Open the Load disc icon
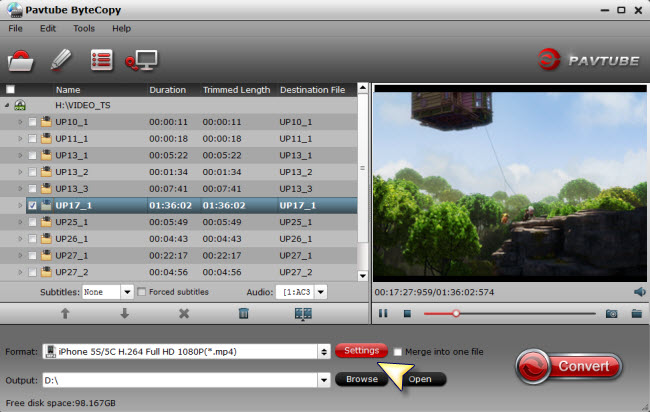Screen dimensions: 650x412 (x=20, y=61)
